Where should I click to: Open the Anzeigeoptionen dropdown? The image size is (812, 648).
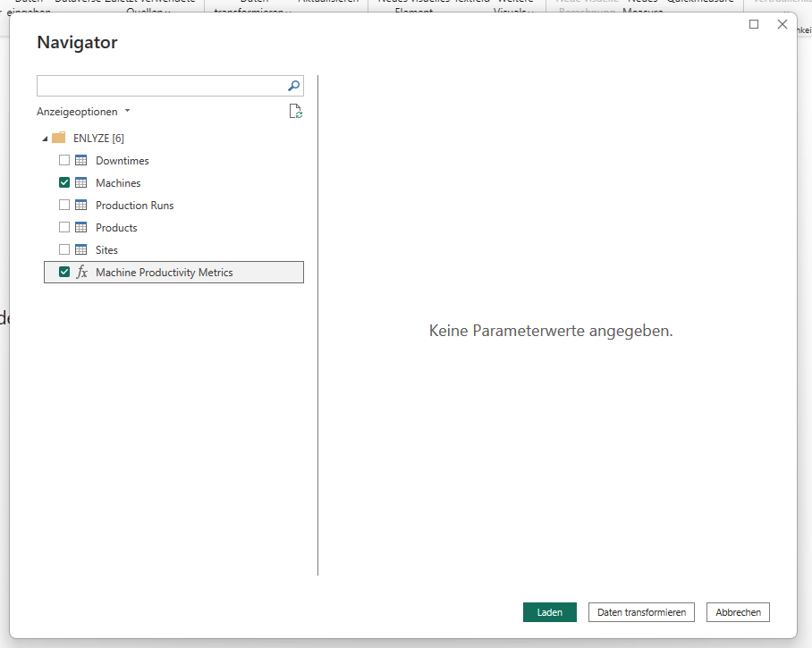tap(83, 112)
